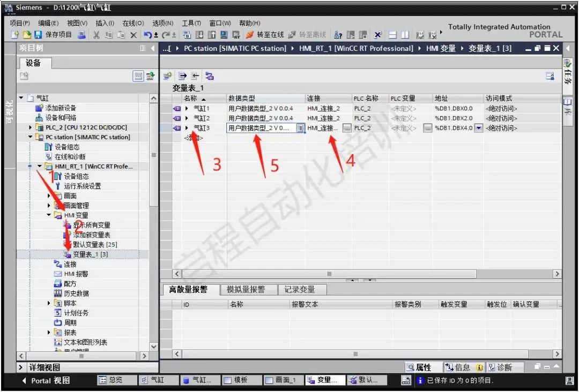
Task: Expand the 画面管理 folder node
Action: tap(49, 206)
